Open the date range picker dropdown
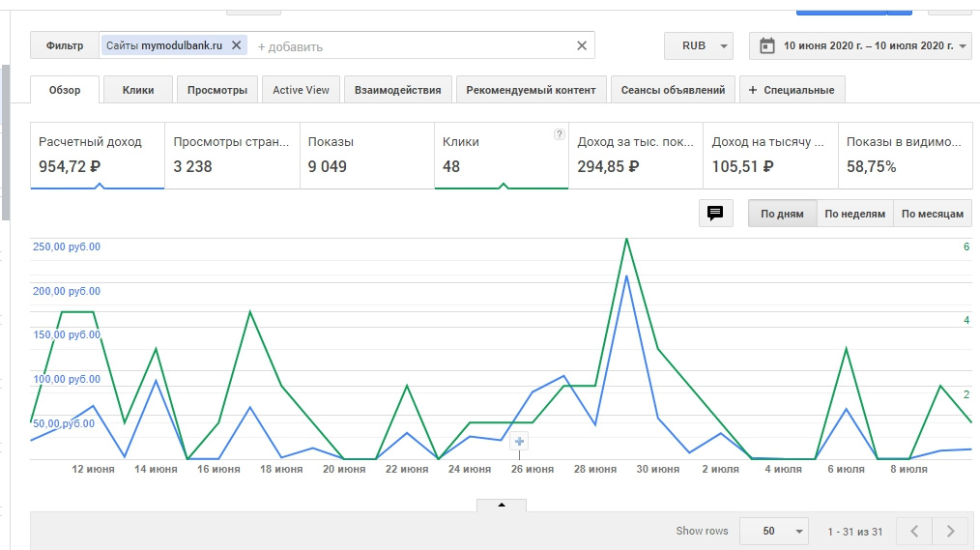 964,45
